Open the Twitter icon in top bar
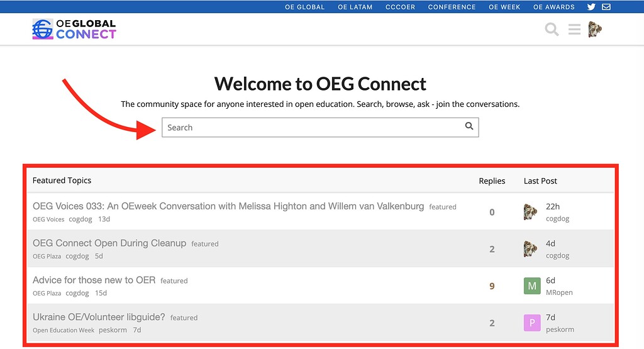The height and width of the screenshot is (349, 644). tap(591, 7)
